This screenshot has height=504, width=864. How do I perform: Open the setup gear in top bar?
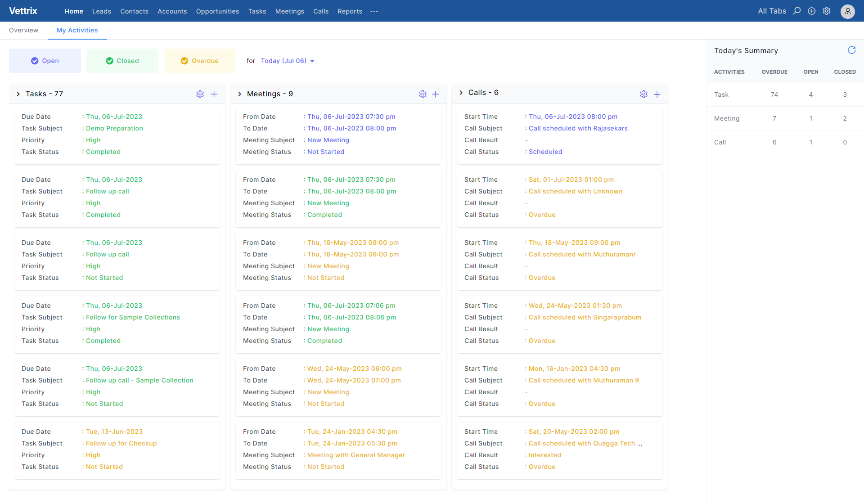(x=827, y=11)
